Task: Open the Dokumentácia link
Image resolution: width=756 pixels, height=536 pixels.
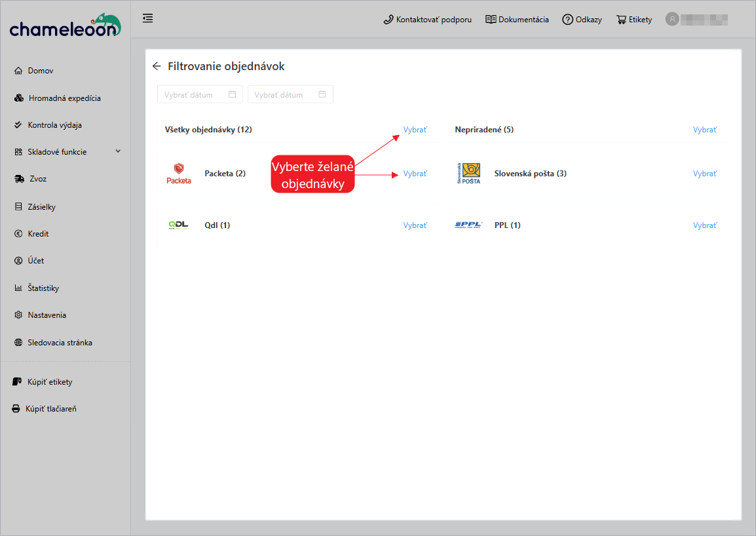Action: (x=517, y=20)
